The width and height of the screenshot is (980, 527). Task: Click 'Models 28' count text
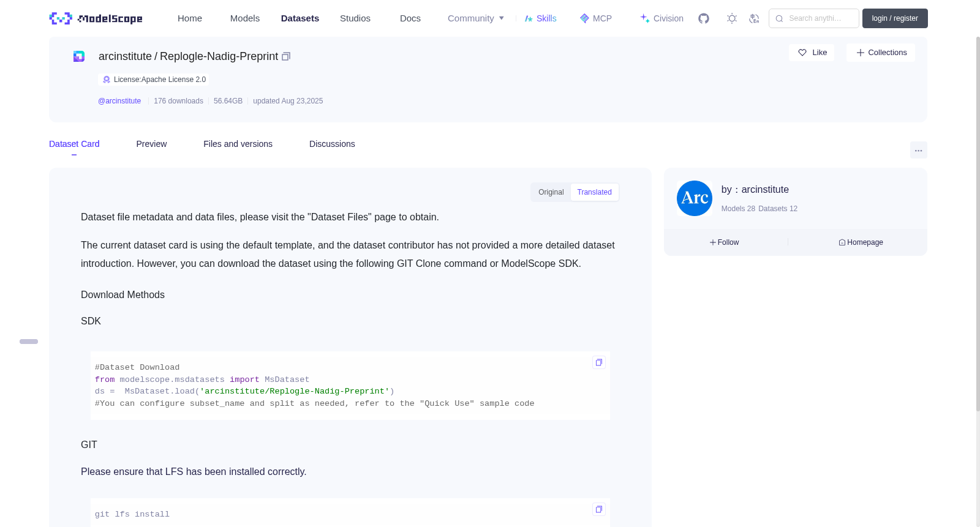click(738, 209)
